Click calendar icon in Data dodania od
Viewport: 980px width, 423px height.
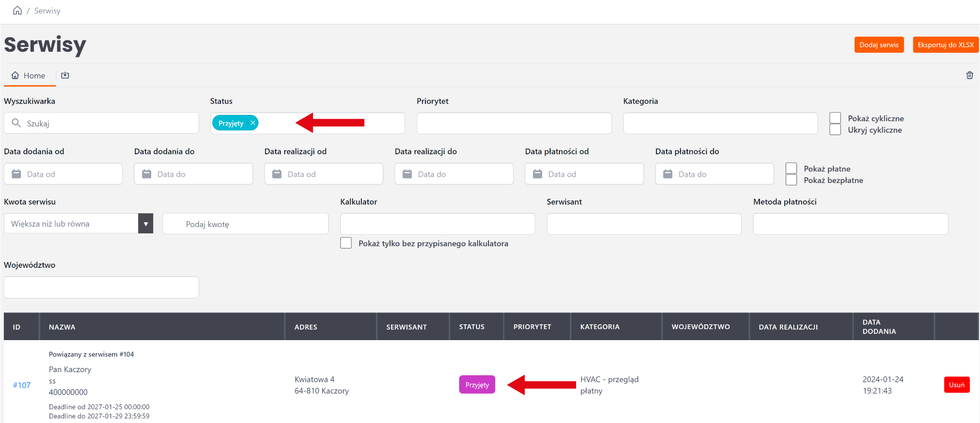click(16, 174)
